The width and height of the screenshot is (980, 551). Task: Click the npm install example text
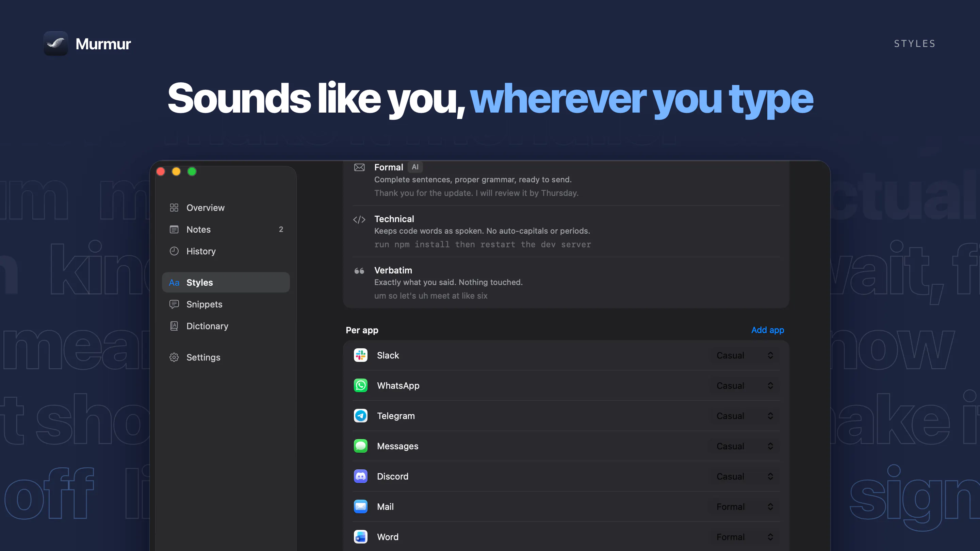pos(483,244)
